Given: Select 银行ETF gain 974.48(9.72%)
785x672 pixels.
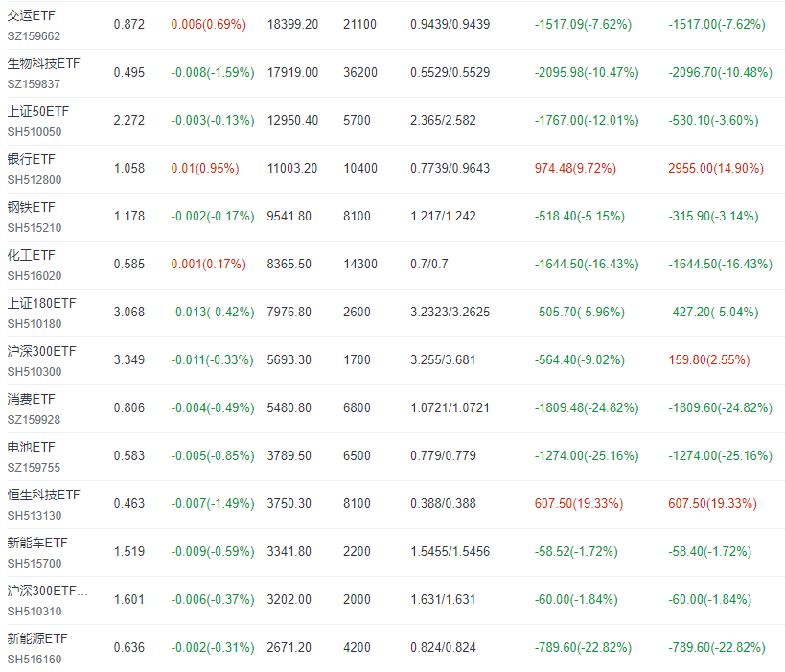Looking at the screenshot, I should (575, 169).
